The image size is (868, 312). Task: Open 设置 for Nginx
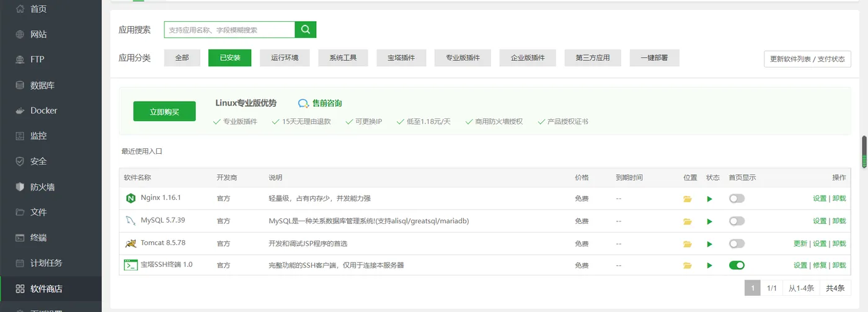(820, 198)
